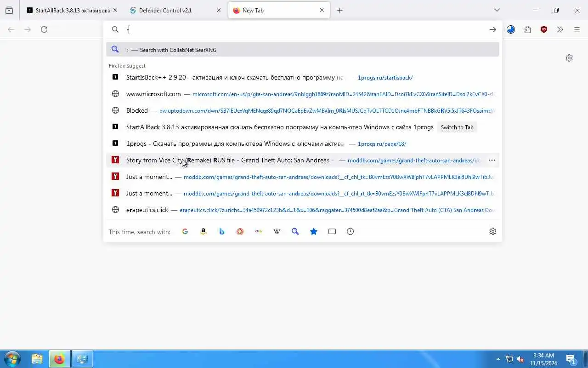This screenshot has height=368, width=588.
Task: Search in Bookmarks star icon
Action: (x=314, y=231)
